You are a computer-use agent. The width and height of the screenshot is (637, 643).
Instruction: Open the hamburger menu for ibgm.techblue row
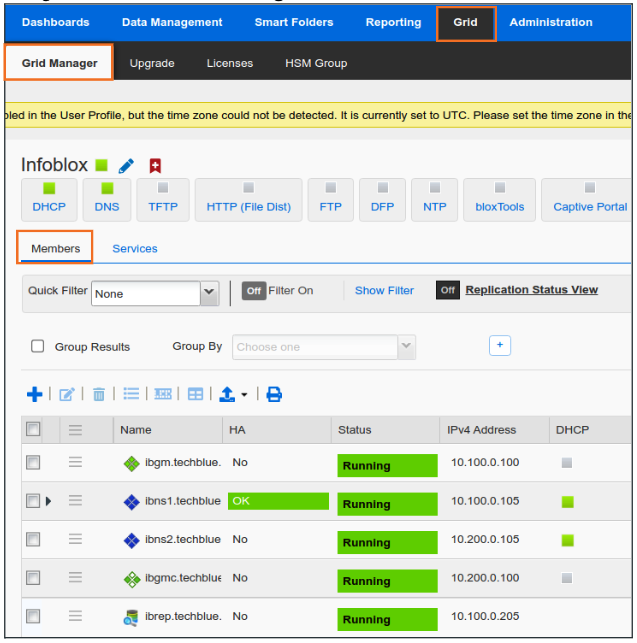(75, 462)
